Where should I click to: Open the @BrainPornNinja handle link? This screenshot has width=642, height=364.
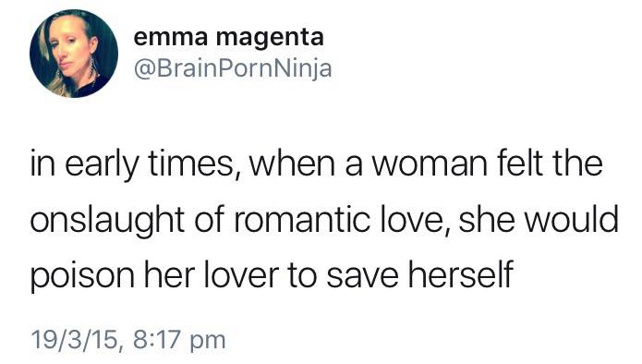[x=233, y=68]
